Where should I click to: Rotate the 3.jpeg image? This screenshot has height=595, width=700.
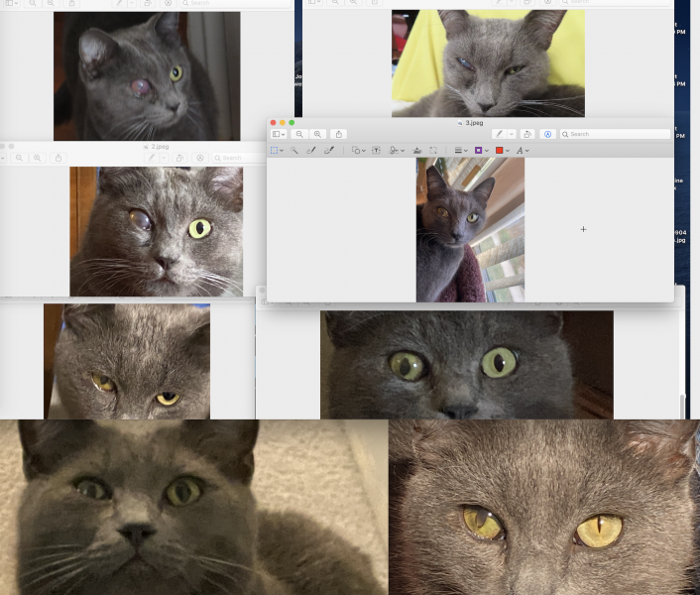527,134
